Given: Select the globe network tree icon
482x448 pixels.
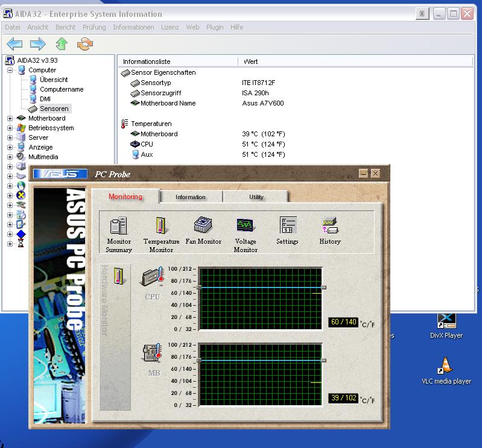Looking at the screenshot, I should (21, 186).
